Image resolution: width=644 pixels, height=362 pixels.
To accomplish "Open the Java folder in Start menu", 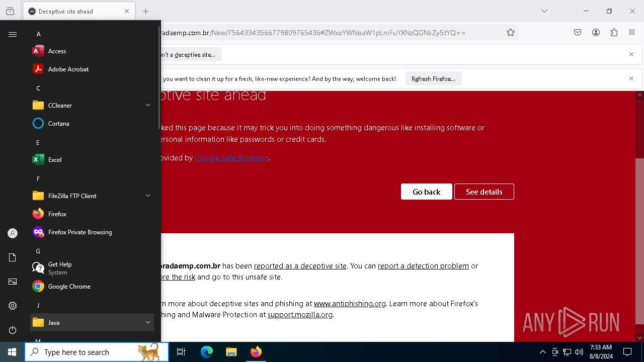I will point(92,322).
